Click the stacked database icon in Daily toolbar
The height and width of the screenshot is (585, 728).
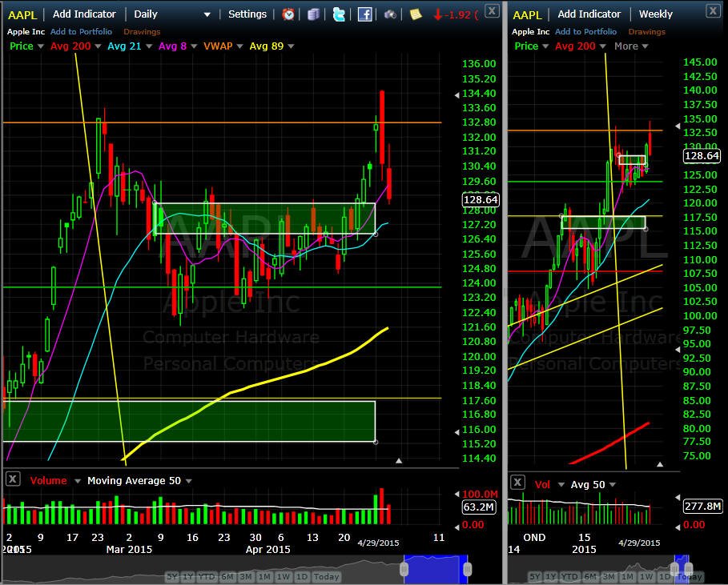pyautogui.click(x=314, y=14)
